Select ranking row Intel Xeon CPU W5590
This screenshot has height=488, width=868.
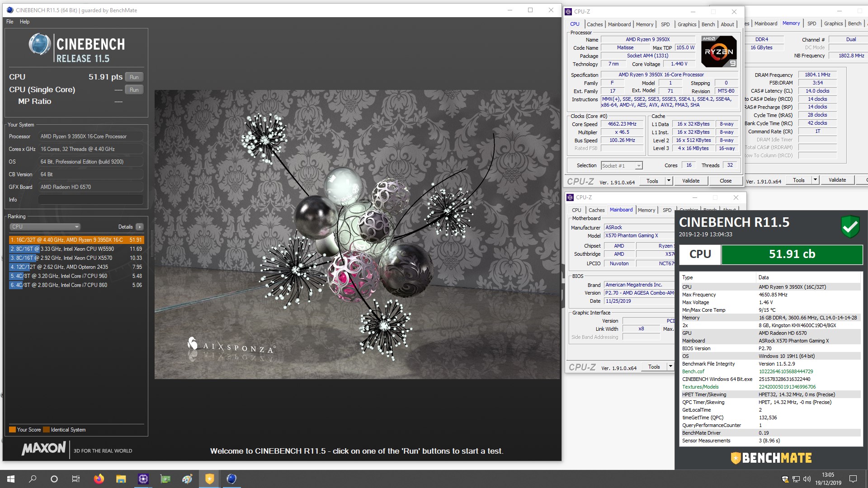76,249
